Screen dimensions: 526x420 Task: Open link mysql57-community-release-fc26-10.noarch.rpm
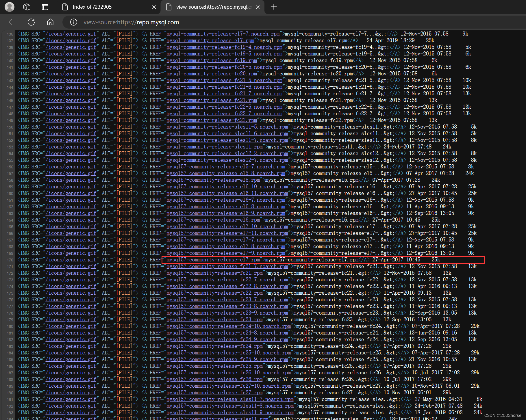coord(229,373)
